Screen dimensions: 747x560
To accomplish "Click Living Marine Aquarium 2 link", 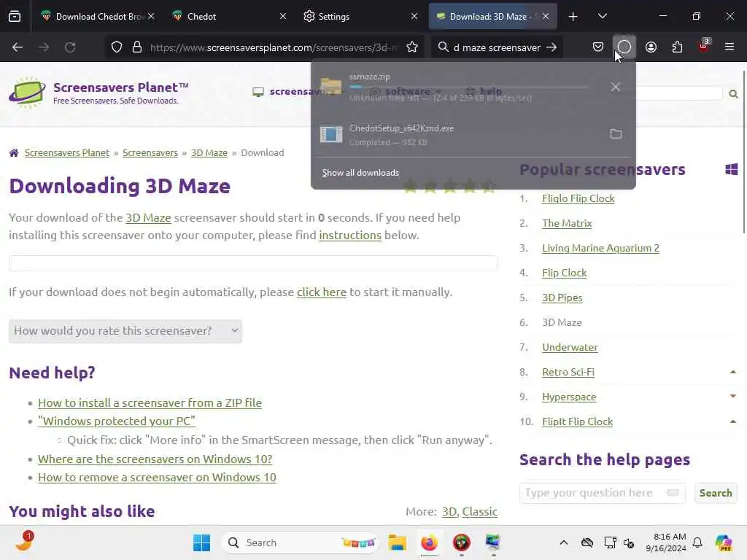I will coord(601,248).
